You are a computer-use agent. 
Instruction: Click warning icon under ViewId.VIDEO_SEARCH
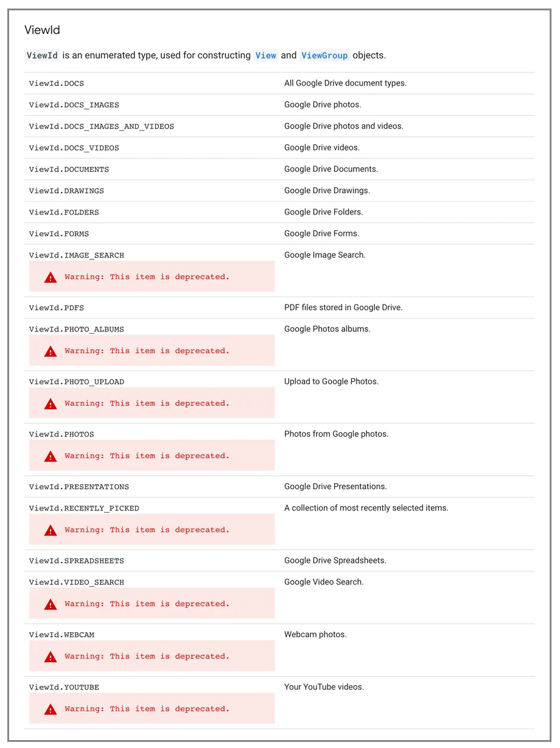(x=51, y=605)
